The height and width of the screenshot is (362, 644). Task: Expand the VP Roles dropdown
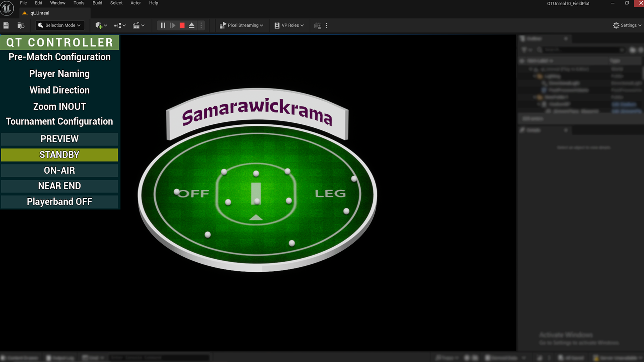[x=289, y=25]
